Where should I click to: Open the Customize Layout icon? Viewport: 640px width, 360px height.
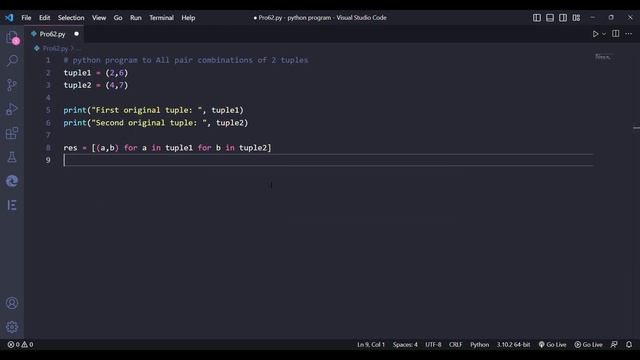[x=576, y=18]
